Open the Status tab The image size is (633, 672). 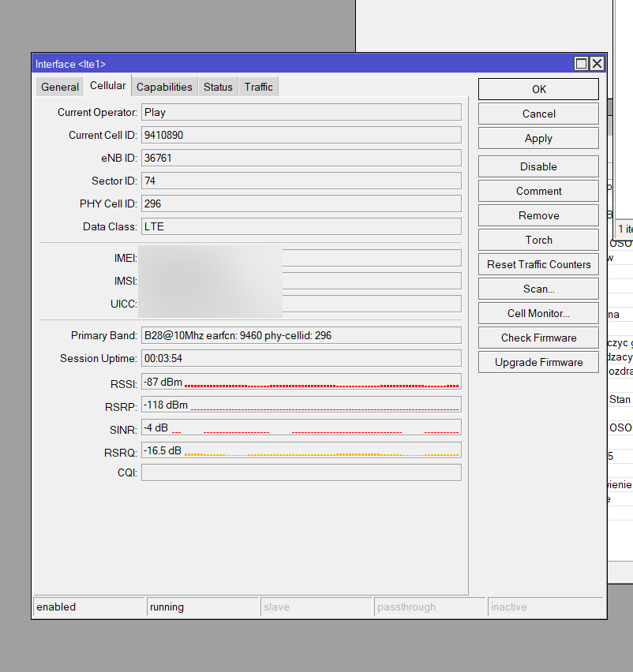(218, 87)
